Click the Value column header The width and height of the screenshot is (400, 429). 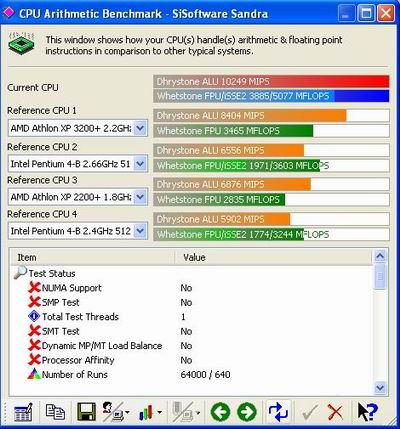pos(273,257)
